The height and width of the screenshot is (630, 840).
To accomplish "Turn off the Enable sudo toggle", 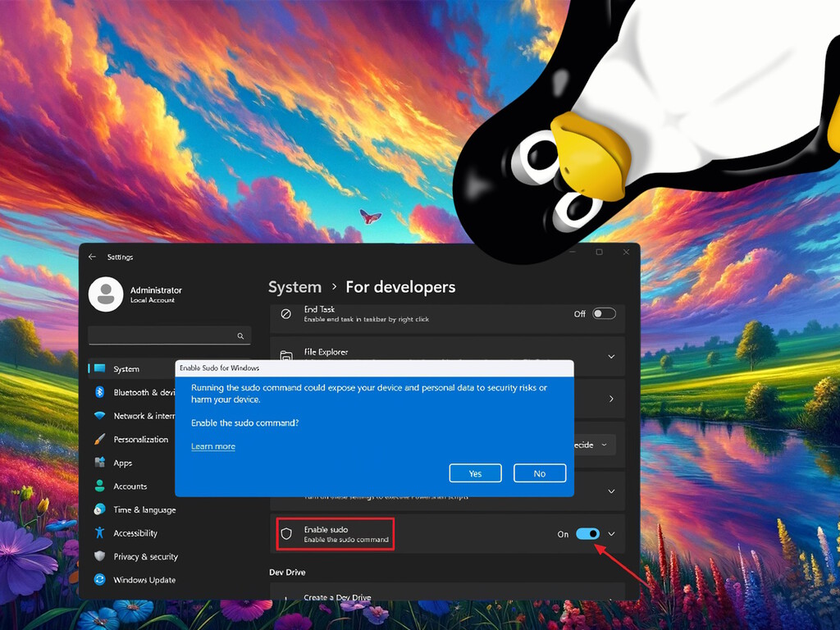I will pos(587,534).
